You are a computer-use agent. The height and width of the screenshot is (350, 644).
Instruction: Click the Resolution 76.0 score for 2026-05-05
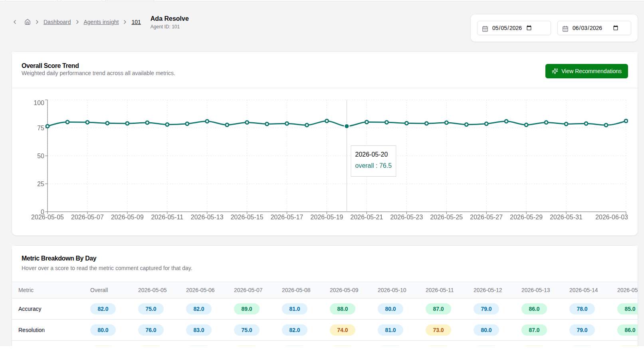click(151, 330)
